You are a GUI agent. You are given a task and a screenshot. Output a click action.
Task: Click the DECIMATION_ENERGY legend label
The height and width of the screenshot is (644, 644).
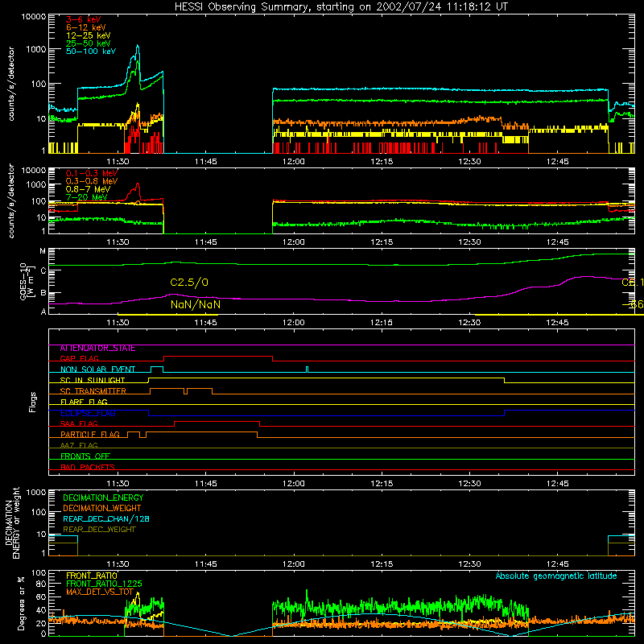pyautogui.click(x=103, y=497)
